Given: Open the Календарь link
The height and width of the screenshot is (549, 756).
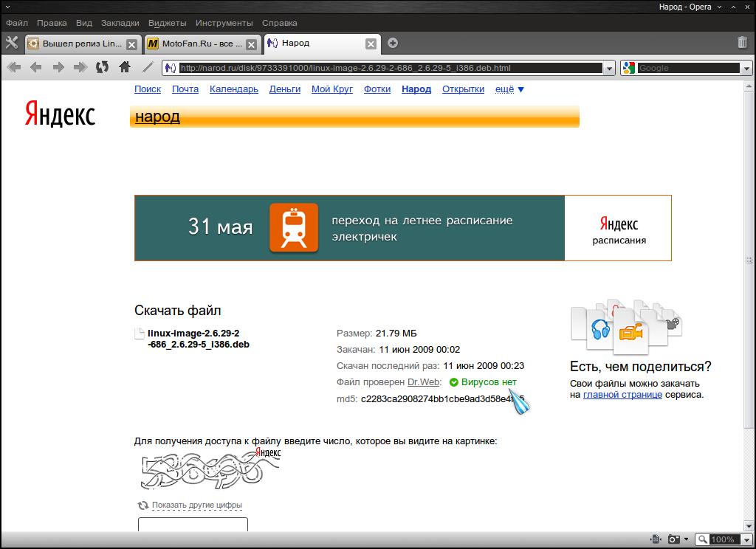Looking at the screenshot, I should (234, 89).
